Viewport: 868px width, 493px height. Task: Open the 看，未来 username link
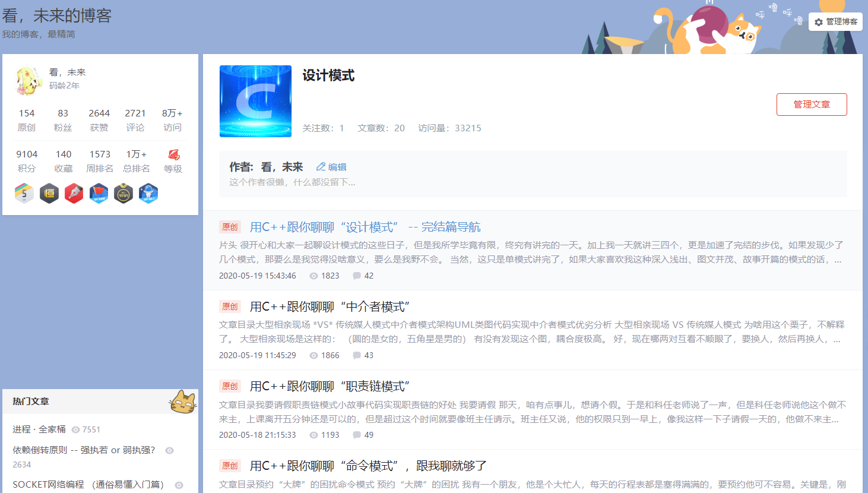[67, 72]
